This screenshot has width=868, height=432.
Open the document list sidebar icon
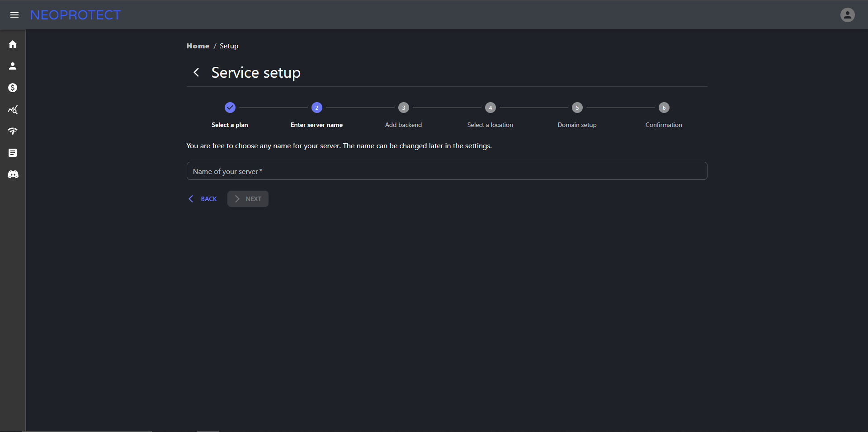13,153
